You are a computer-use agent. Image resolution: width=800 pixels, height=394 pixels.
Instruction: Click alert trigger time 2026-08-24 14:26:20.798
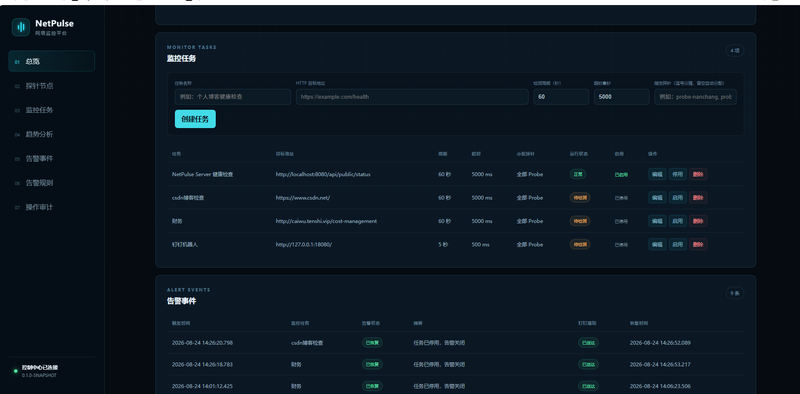pyautogui.click(x=202, y=342)
